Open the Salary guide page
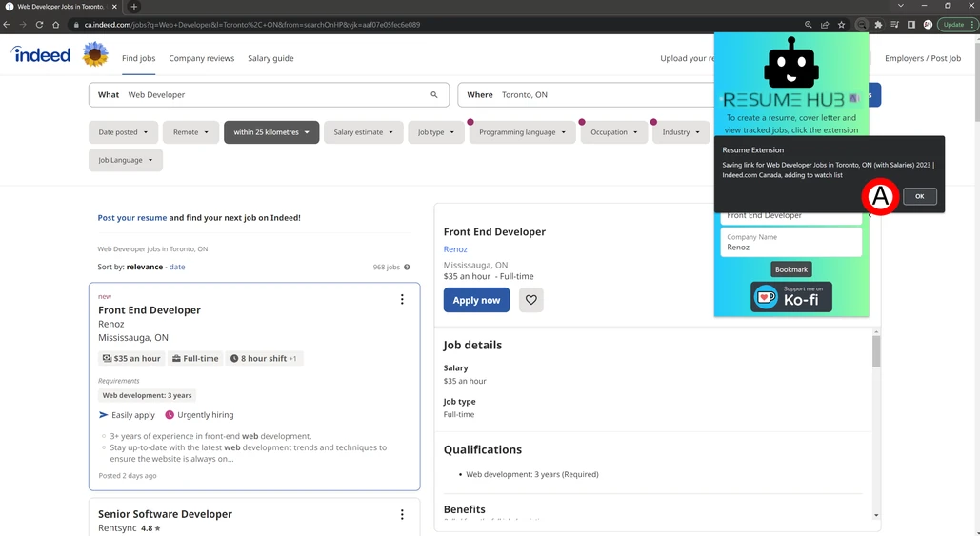The image size is (980, 536). (270, 58)
